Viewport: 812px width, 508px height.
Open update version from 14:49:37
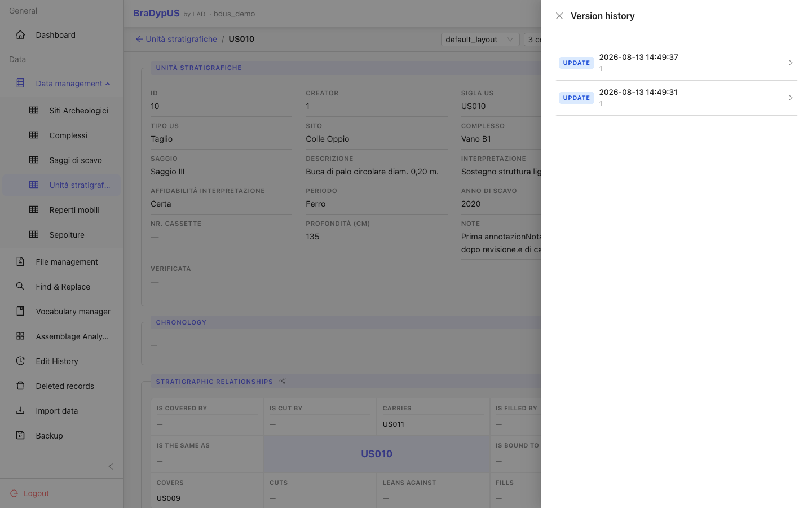click(676, 63)
